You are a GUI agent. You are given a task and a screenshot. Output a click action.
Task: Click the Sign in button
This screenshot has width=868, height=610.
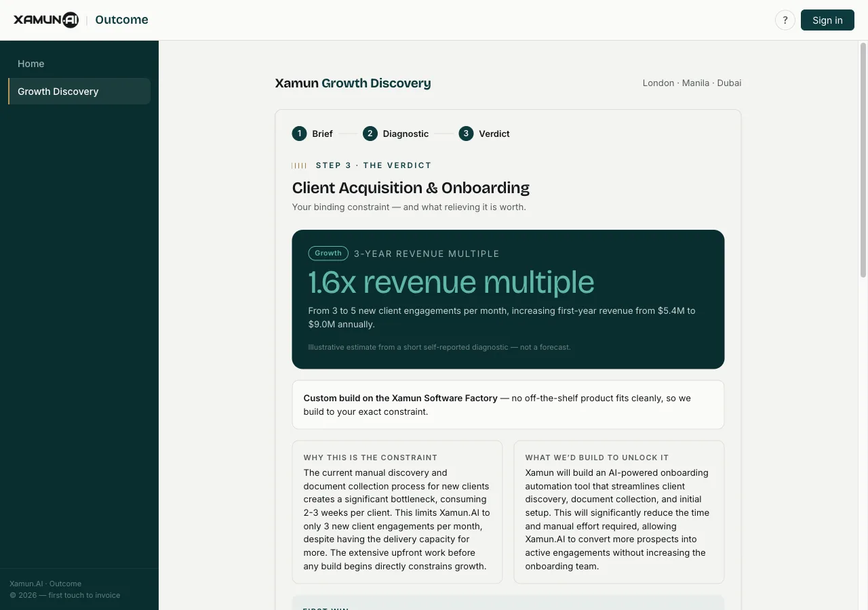coord(827,20)
